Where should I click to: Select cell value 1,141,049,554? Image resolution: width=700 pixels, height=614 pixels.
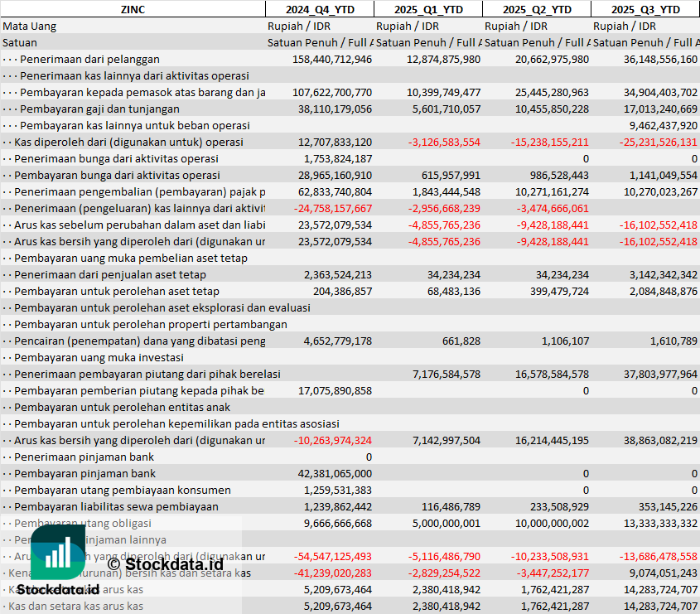(664, 175)
